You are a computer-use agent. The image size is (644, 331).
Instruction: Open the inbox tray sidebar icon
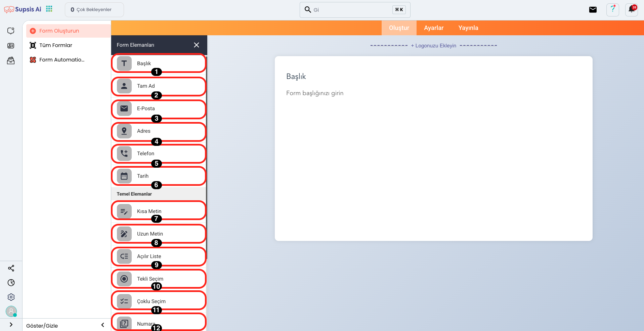click(x=11, y=60)
